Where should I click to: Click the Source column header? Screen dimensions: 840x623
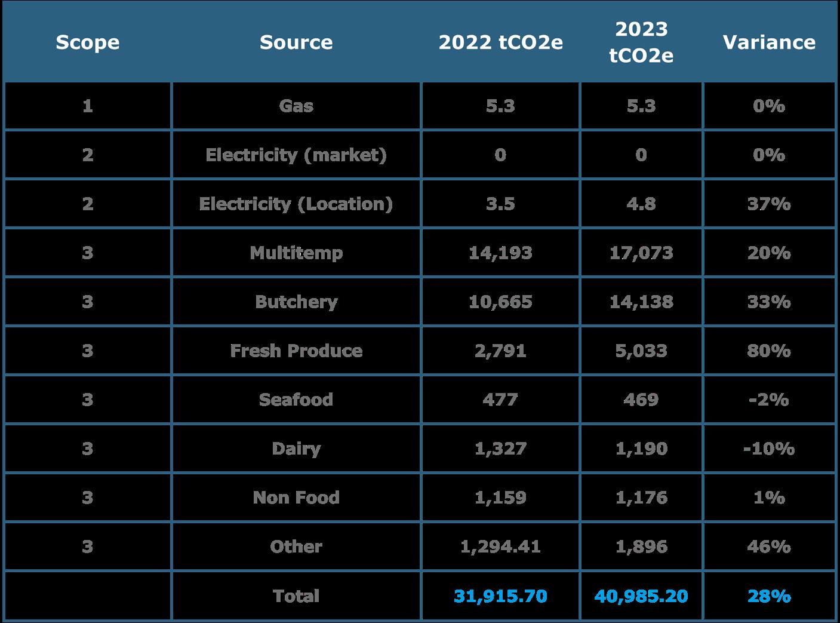pyautogui.click(x=296, y=42)
